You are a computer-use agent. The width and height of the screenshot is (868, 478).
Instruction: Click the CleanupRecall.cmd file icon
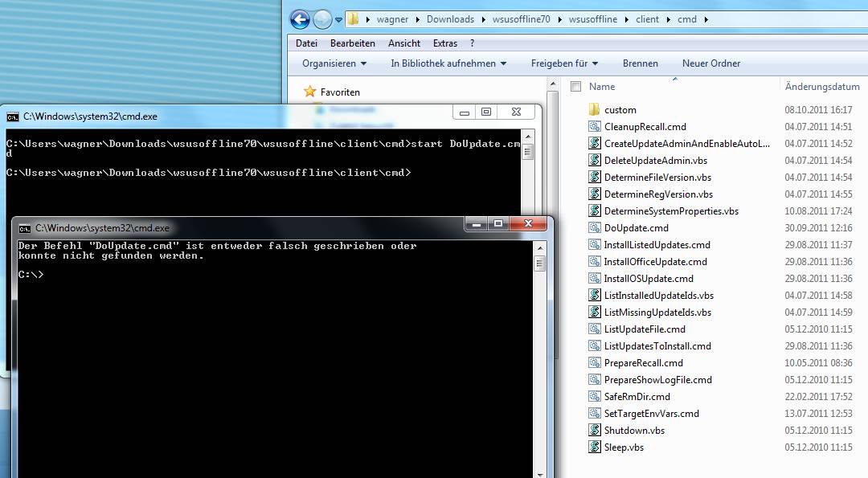tap(595, 127)
